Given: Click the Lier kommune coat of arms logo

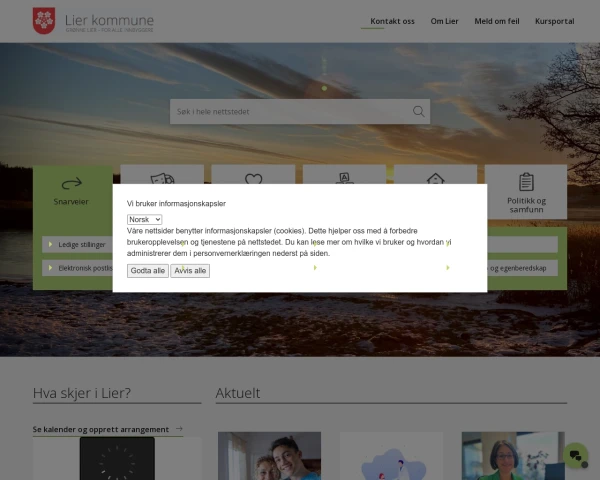Looking at the screenshot, I should tap(44, 21).
